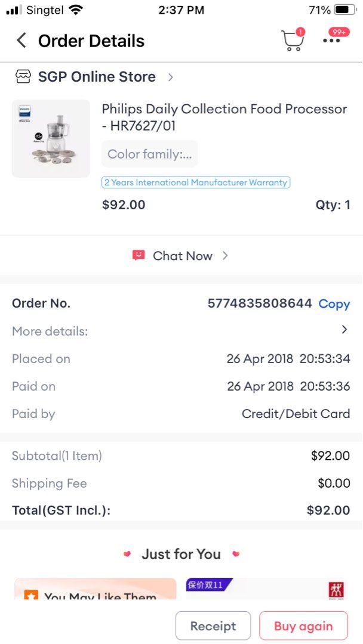Tap the SGP Online Store shop icon

pyautogui.click(x=23, y=76)
